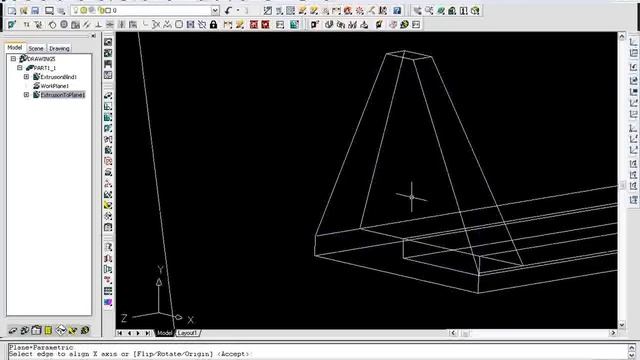Click the Save floppy disk icon

[x=35, y=11]
